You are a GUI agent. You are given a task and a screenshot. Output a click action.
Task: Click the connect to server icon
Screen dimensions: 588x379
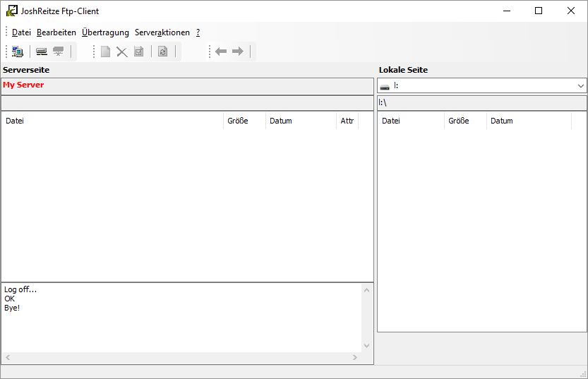[42, 52]
